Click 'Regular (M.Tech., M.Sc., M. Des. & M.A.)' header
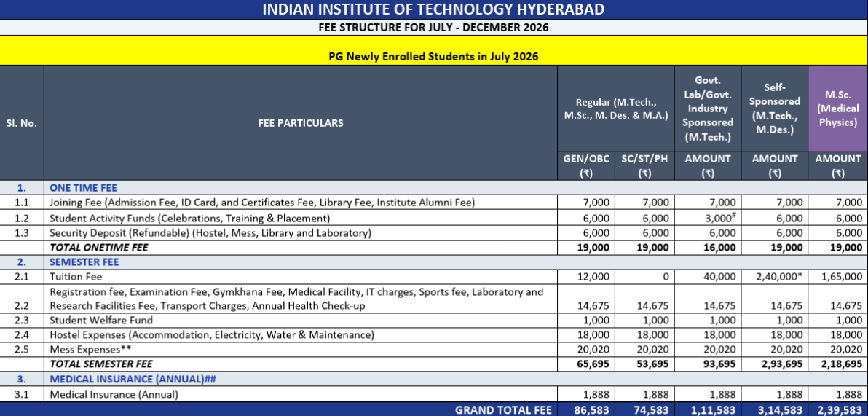The width and height of the screenshot is (868, 416). [x=615, y=109]
